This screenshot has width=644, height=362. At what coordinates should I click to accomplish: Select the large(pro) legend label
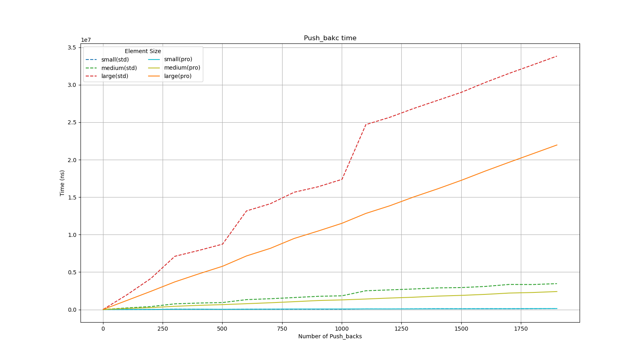click(178, 76)
